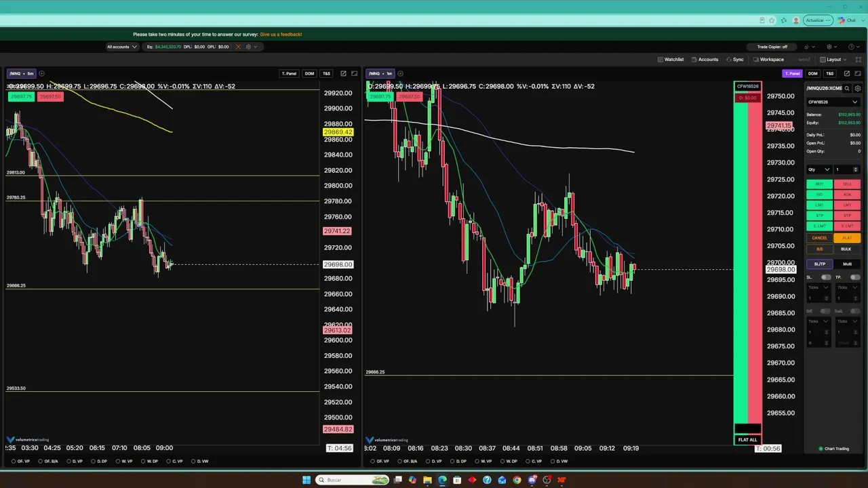
Task: Open the Windows Start menu
Action: (x=307, y=480)
